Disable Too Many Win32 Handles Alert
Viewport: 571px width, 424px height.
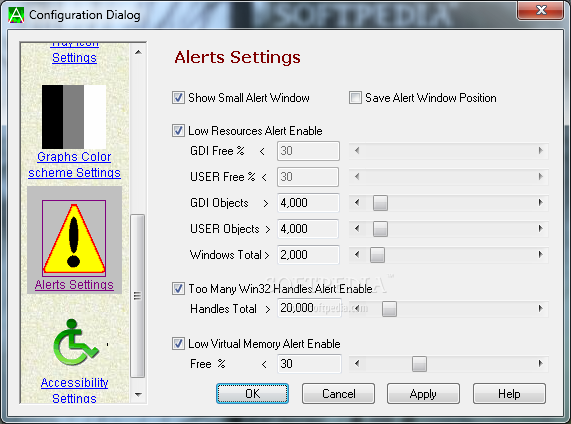(178, 288)
